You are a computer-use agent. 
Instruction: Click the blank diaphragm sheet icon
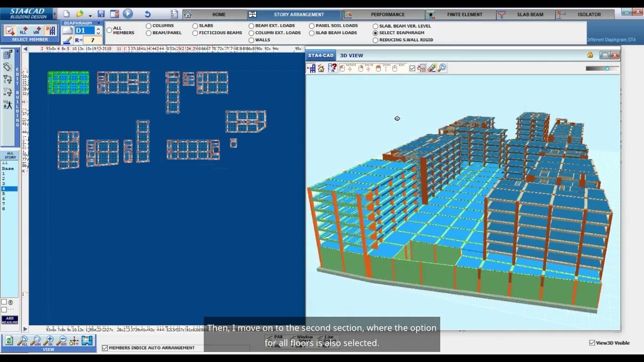[x=67, y=31]
